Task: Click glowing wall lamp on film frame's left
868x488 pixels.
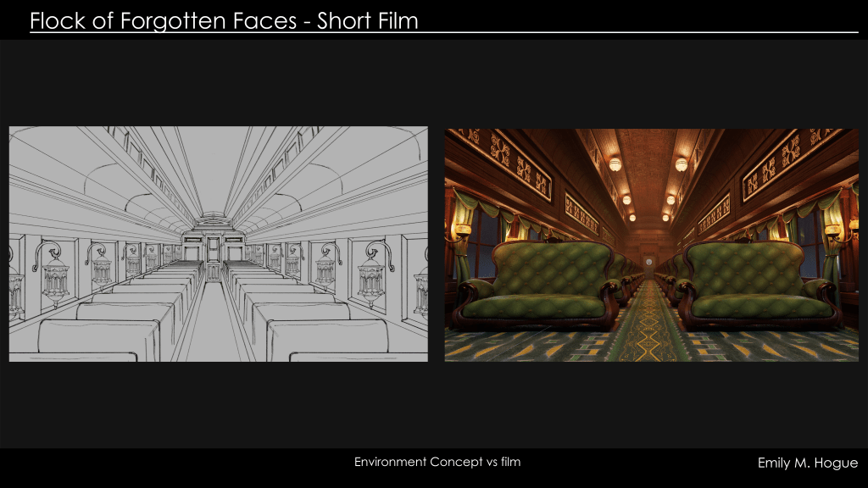Action: (x=461, y=229)
